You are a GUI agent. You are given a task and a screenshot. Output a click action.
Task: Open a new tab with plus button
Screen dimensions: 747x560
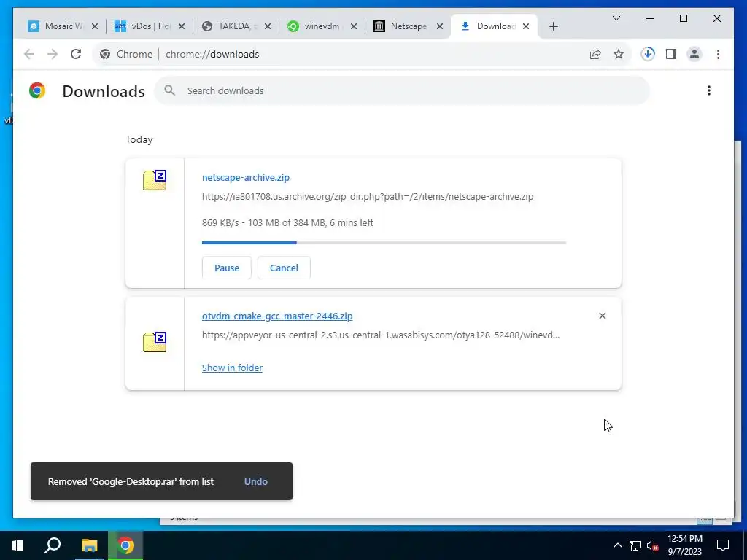[553, 26]
